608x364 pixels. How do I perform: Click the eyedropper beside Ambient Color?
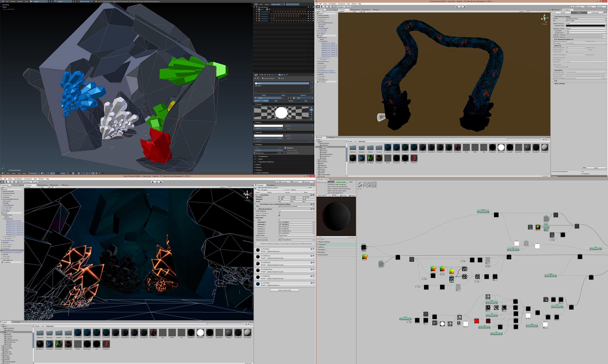[x=606, y=26]
